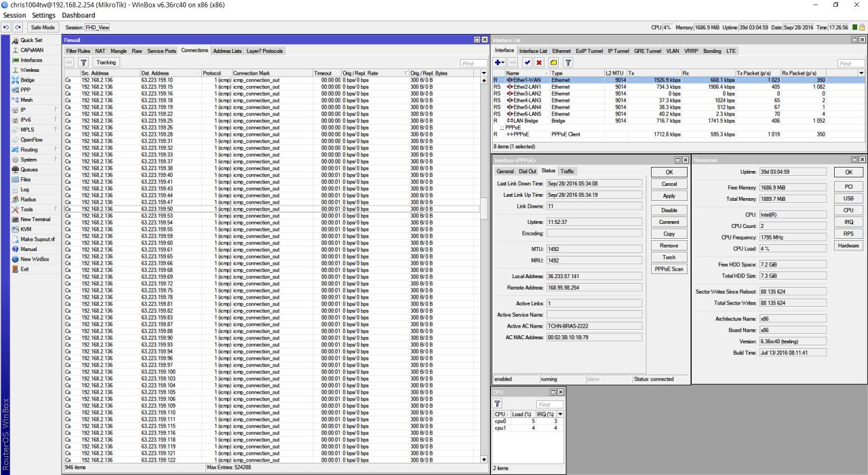Click the Redo arrow in top toolbar
This screenshot has width=868, height=475.
click(17, 27)
